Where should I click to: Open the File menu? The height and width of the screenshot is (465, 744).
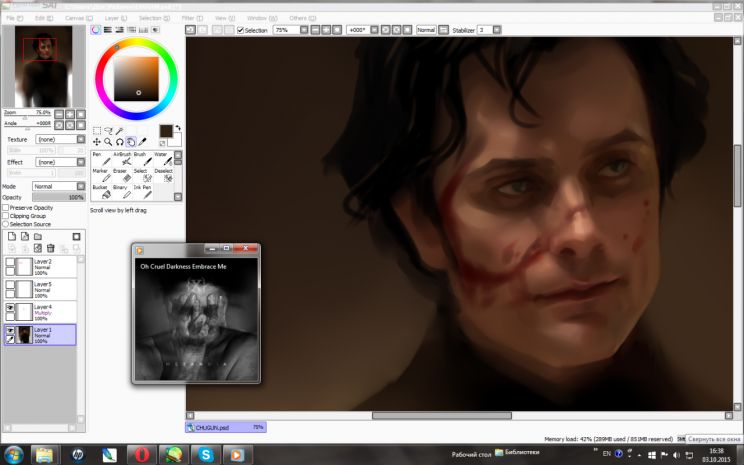15,18
